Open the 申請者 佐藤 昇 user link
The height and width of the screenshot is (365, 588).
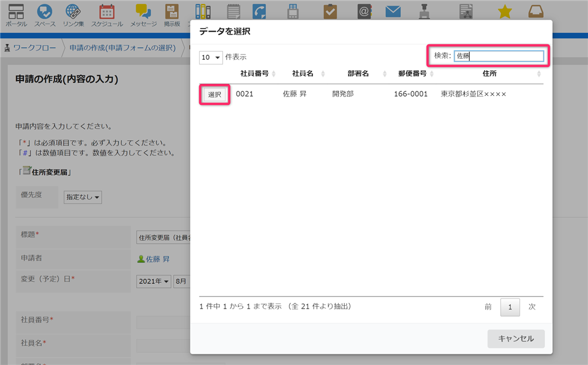(x=157, y=259)
